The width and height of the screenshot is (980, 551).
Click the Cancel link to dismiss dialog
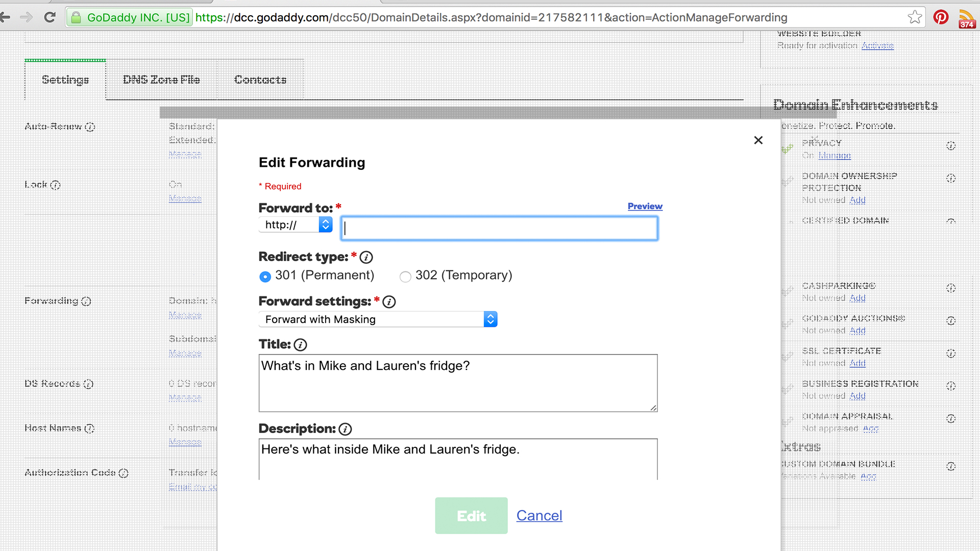click(538, 515)
